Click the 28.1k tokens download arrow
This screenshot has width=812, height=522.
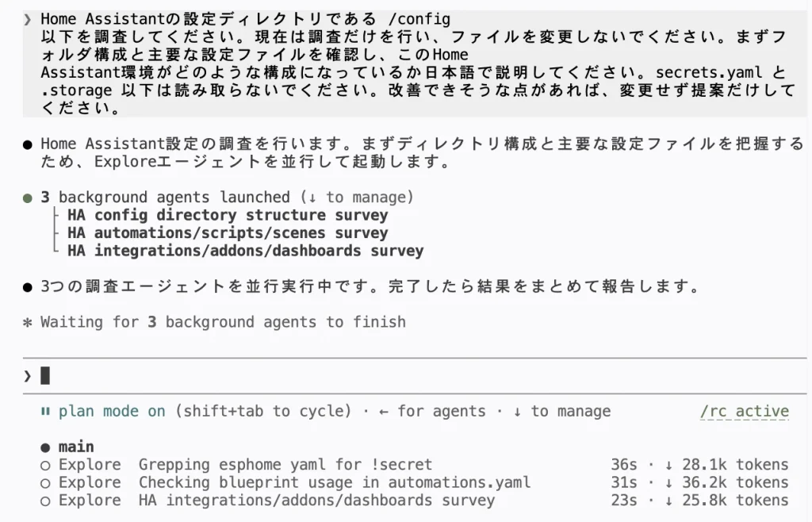669,465
